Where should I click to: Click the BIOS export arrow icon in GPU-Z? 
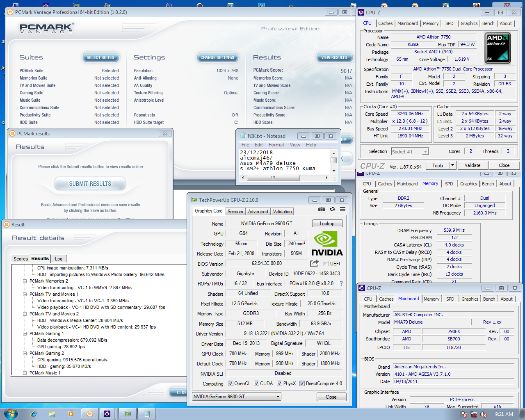pos(315,263)
